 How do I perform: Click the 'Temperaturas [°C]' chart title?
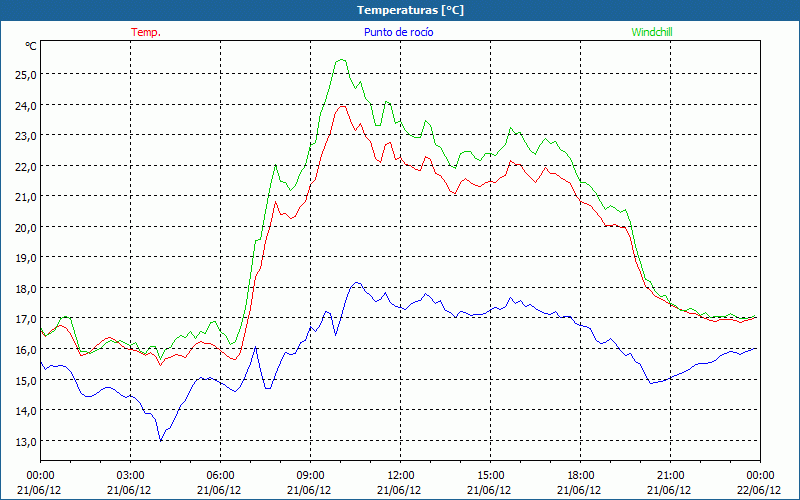[x=410, y=10]
